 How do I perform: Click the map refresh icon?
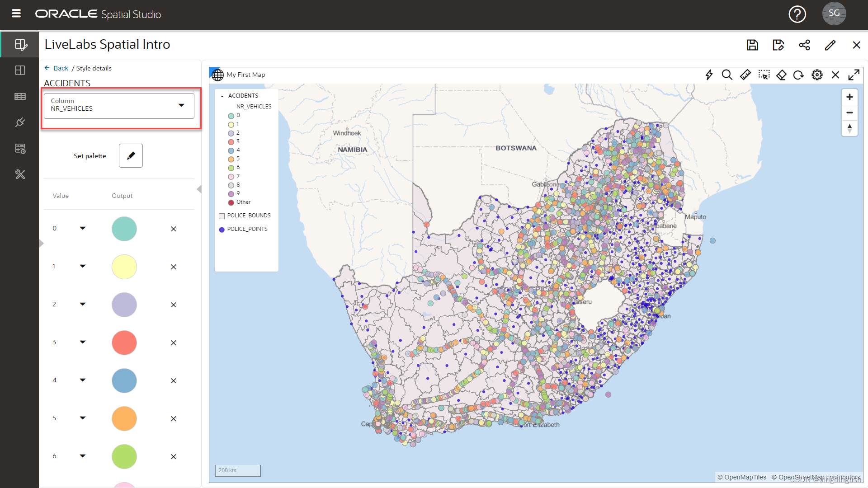(798, 75)
